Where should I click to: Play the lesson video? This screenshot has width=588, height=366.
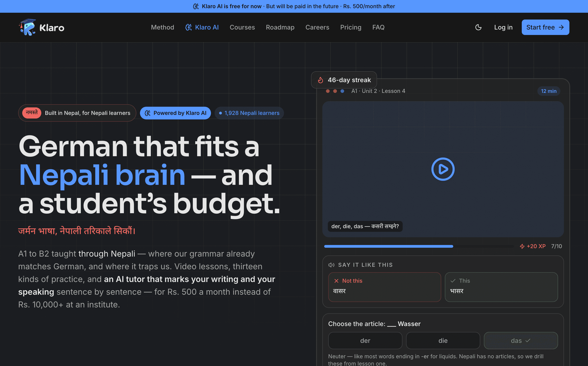443,169
